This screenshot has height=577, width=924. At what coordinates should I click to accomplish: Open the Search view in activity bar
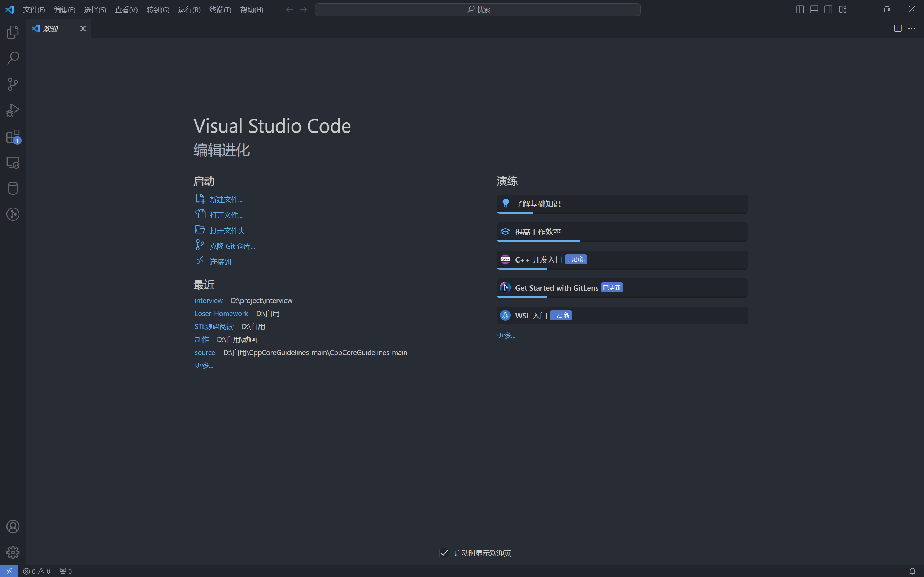(13, 58)
